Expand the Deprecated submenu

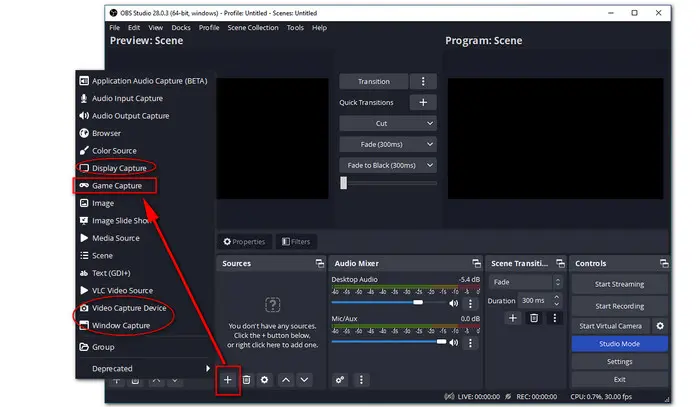coord(144,369)
